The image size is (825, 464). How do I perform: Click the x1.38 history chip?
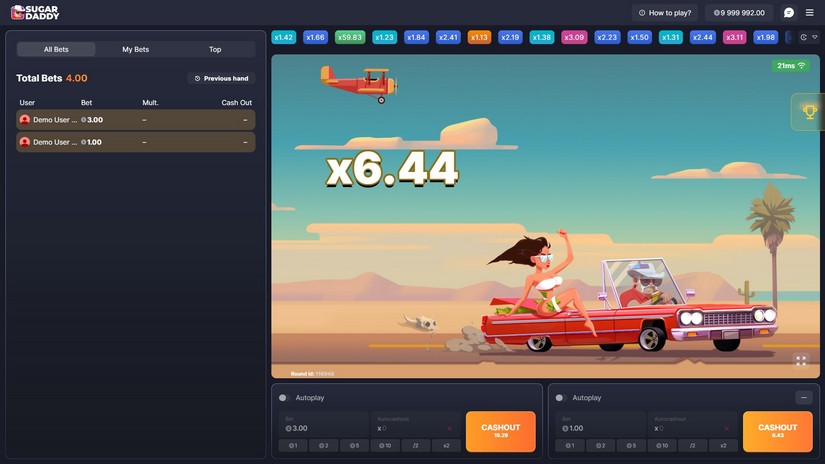[542, 37]
